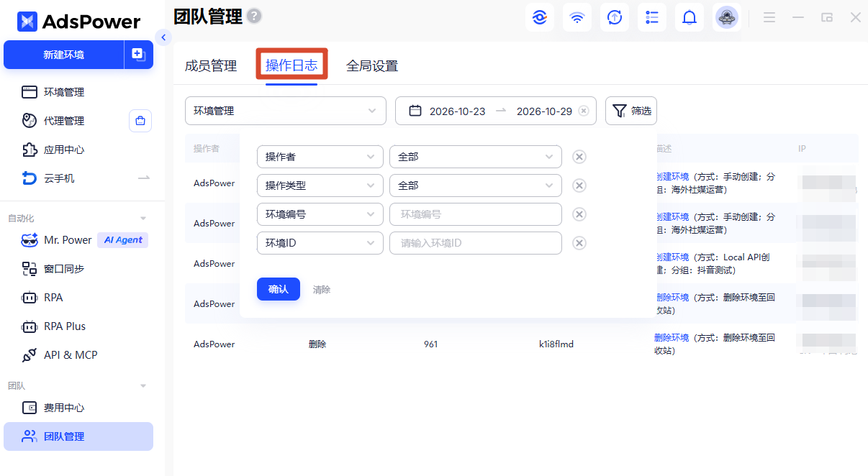
Task: Remove the 环境ID filter row
Action: (579, 243)
